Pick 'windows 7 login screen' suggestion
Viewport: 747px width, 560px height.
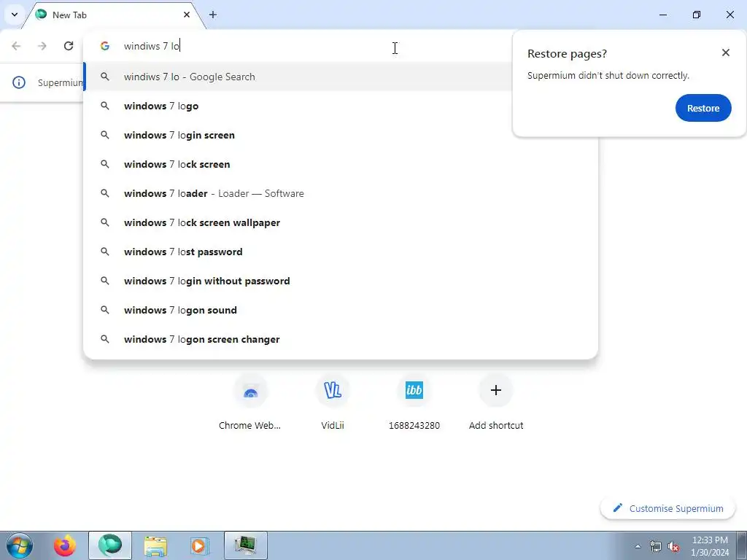341,135
